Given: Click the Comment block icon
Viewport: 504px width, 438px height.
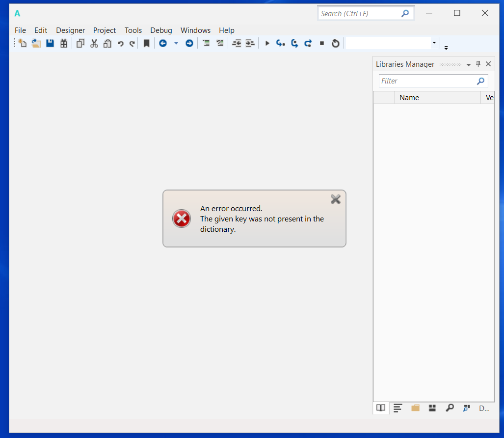Looking at the screenshot, I should tap(206, 43).
